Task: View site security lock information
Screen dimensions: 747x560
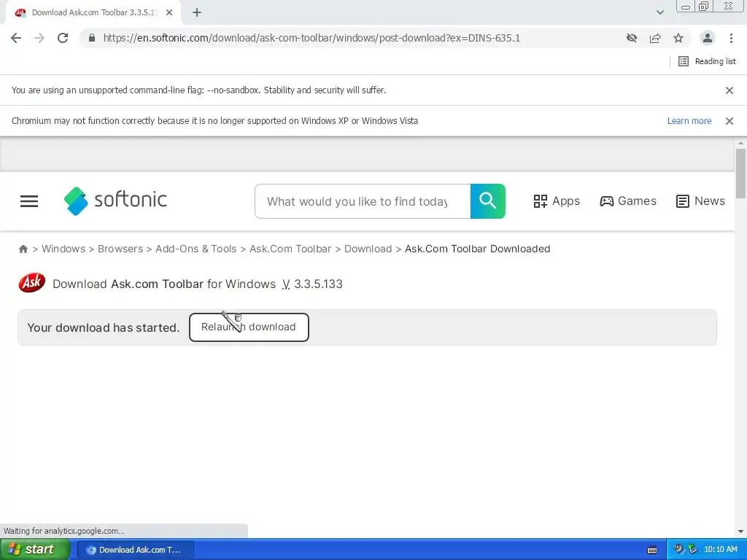Action: pos(92,38)
